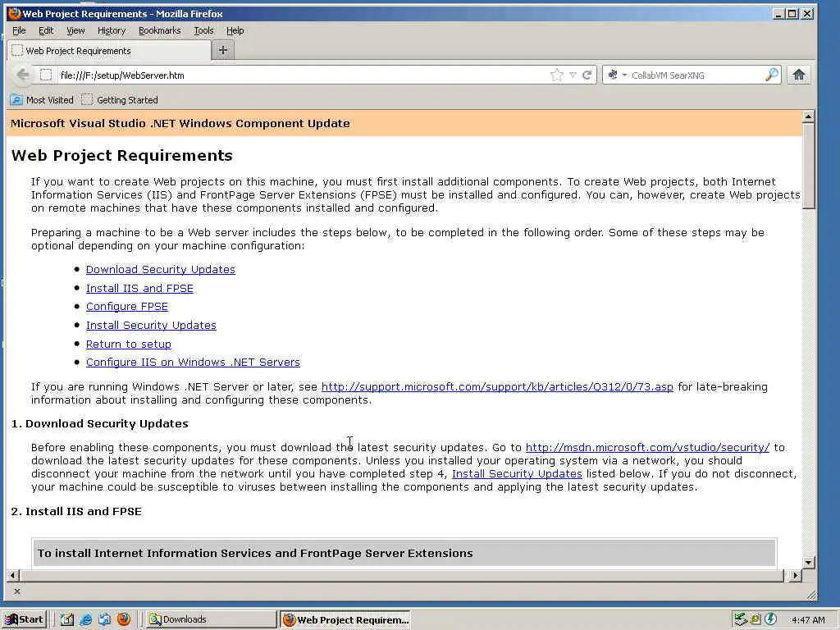Reload the page with the refresh icon
The height and width of the screenshot is (630, 840).
coord(587,75)
